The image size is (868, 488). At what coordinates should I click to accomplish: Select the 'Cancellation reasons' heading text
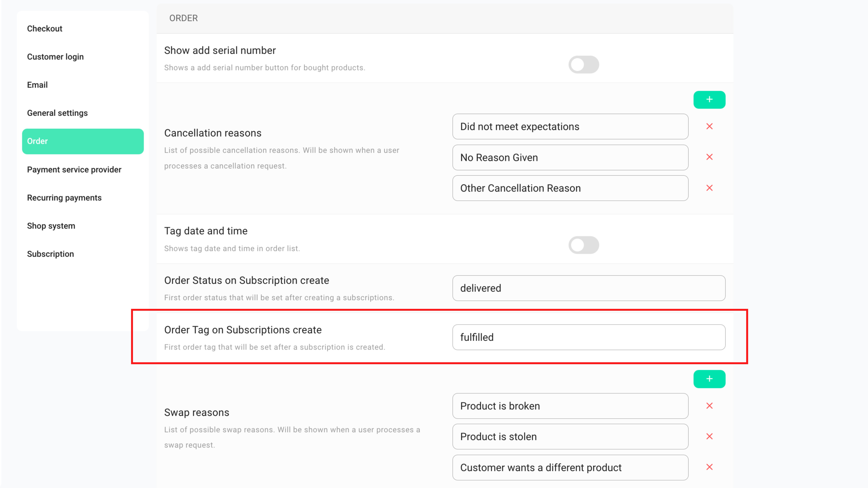[x=213, y=133]
